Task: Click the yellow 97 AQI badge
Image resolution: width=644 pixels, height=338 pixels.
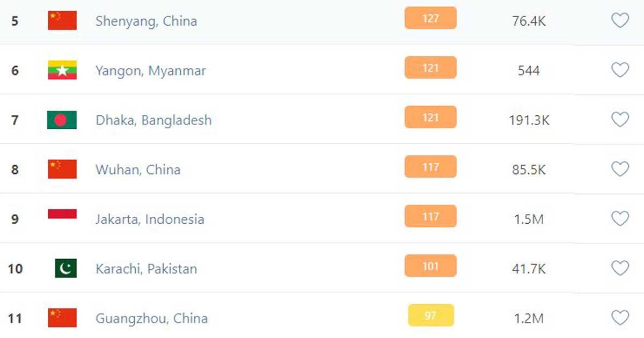Action: coord(430,315)
